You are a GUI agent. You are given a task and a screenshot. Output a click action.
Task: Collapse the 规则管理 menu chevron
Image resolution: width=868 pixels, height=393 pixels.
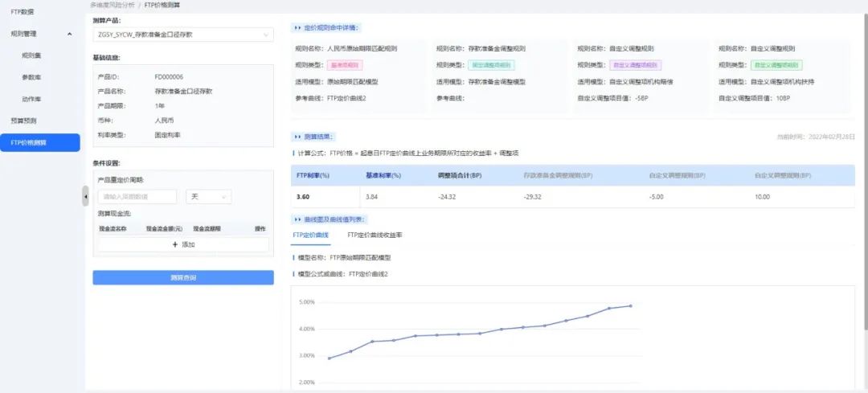pyautogui.click(x=69, y=34)
